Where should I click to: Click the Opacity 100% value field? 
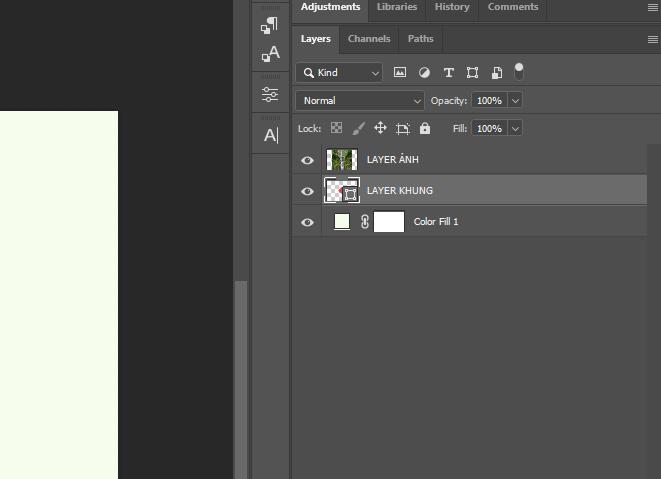[x=489, y=101]
